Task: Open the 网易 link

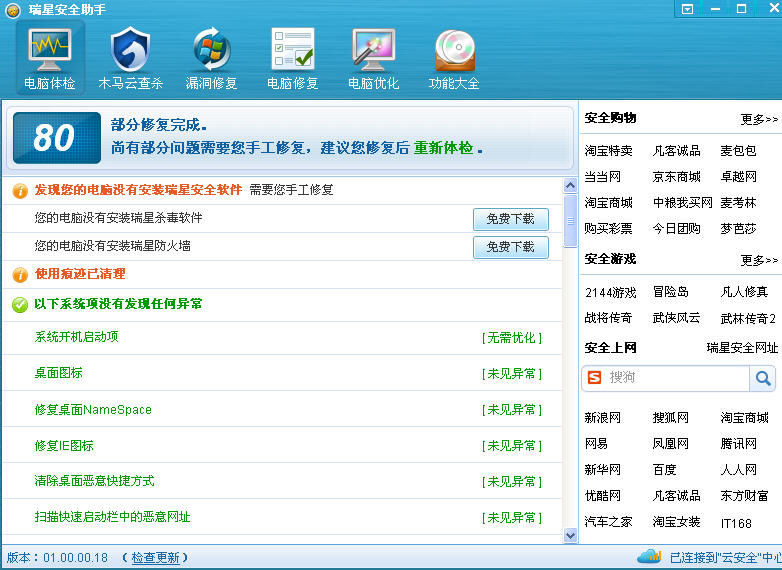Action: [596, 443]
